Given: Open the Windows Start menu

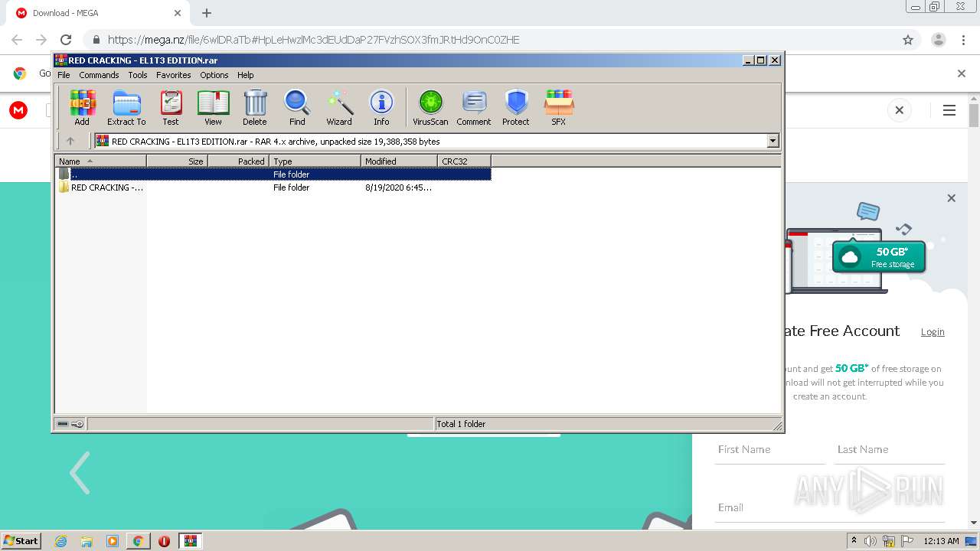Looking at the screenshot, I should tap(21, 540).
